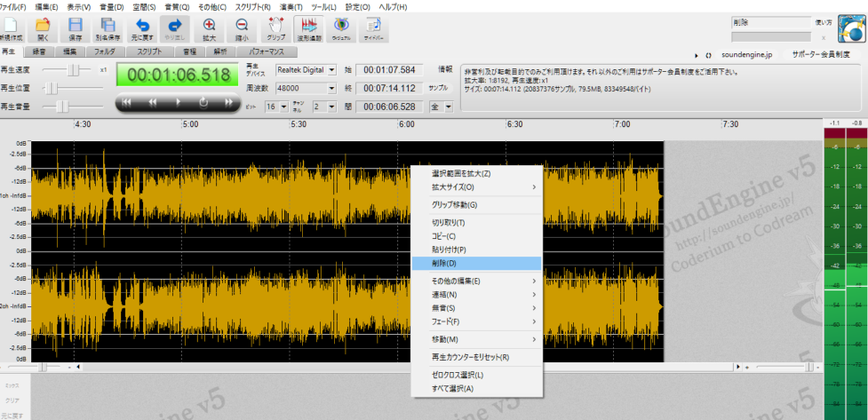Click the small play triangle beside soundengine.jp
This screenshot has width=868, height=420.
(697, 56)
